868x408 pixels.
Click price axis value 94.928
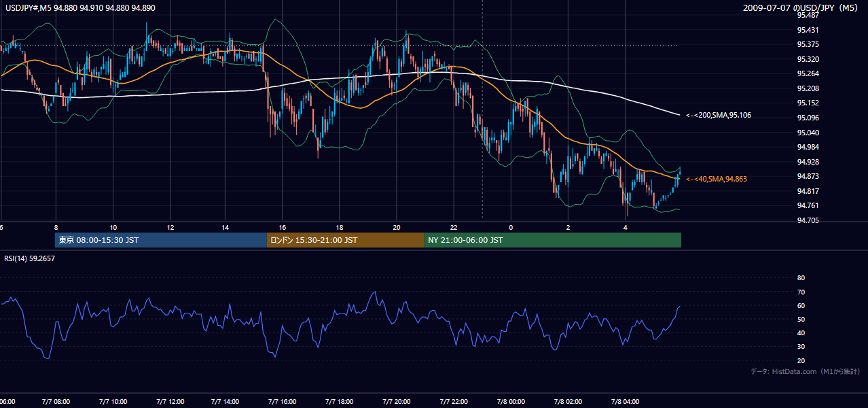(809, 162)
